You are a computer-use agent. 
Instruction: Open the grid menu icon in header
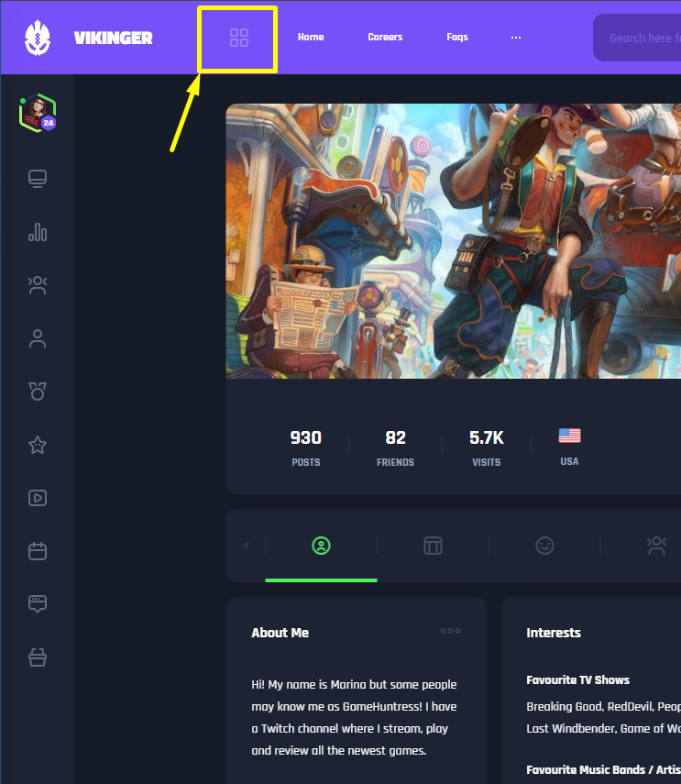239,38
